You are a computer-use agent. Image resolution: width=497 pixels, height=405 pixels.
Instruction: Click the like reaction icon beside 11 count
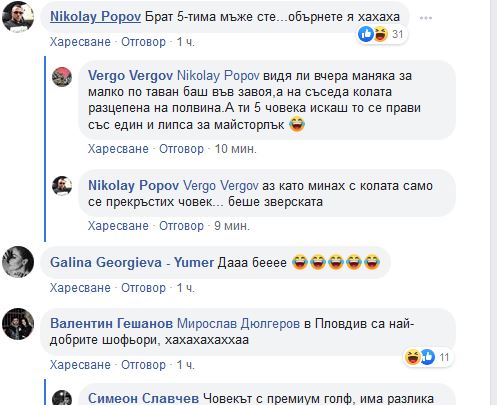pos(428,357)
